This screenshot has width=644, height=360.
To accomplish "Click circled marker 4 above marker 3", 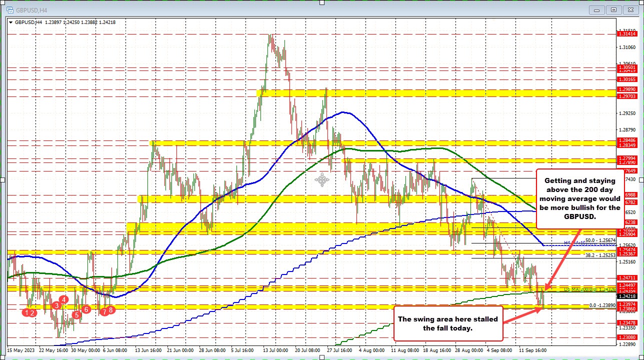I will coord(63,300).
